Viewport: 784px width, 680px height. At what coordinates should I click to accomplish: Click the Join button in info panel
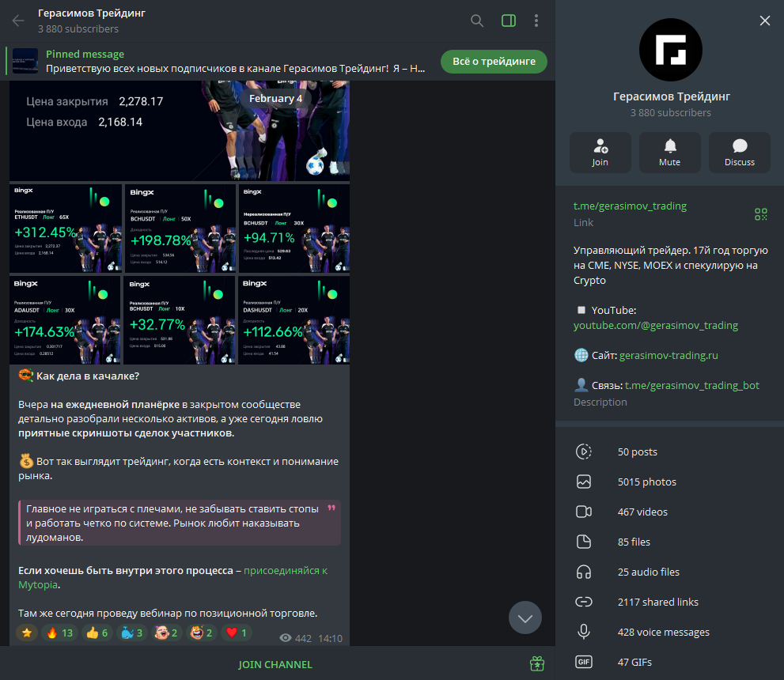pyautogui.click(x=600, y=153)
